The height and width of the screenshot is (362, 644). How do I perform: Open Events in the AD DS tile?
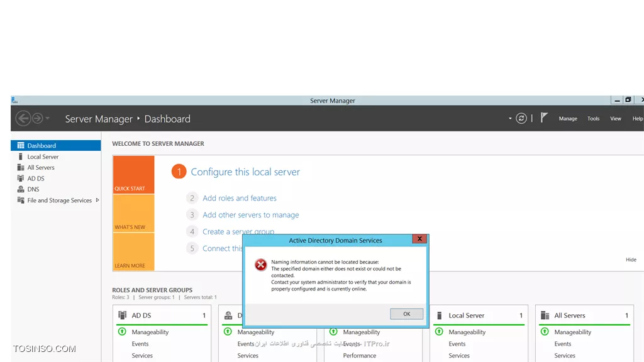click(140, 344)
